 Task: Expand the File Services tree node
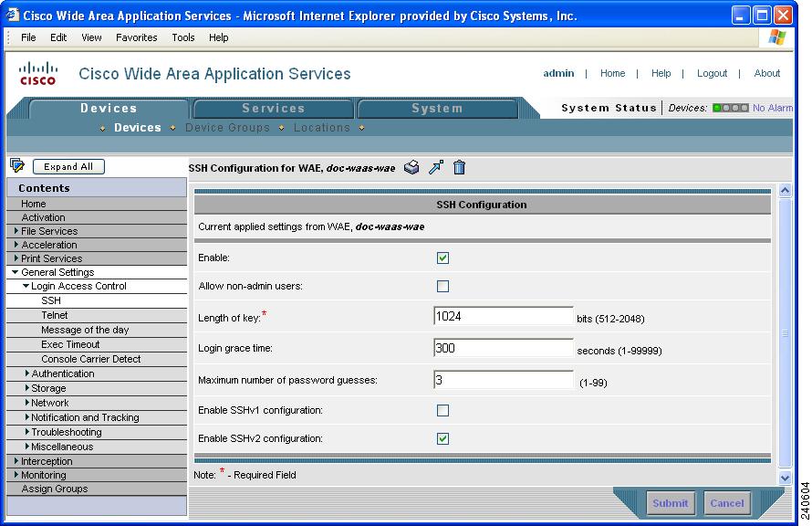(16, 231)
